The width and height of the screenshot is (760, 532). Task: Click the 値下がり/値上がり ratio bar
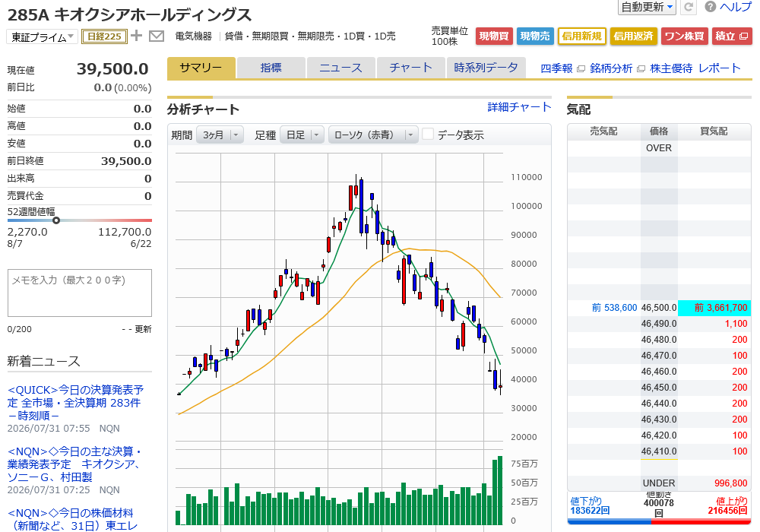[x=659, y=522]
